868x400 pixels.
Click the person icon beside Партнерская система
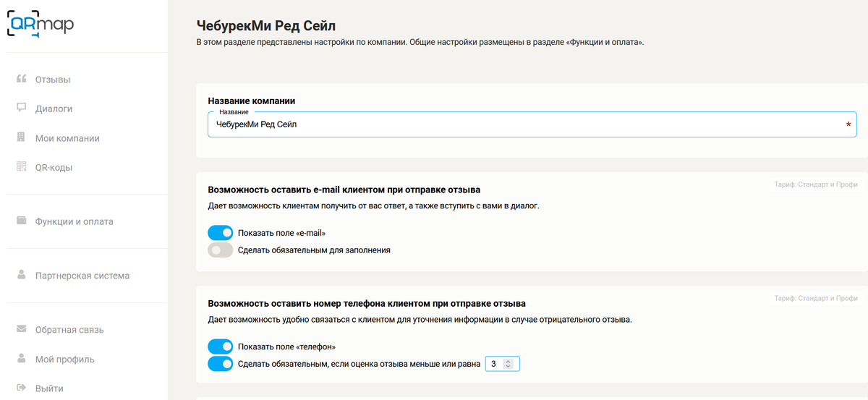coord(22,276)
